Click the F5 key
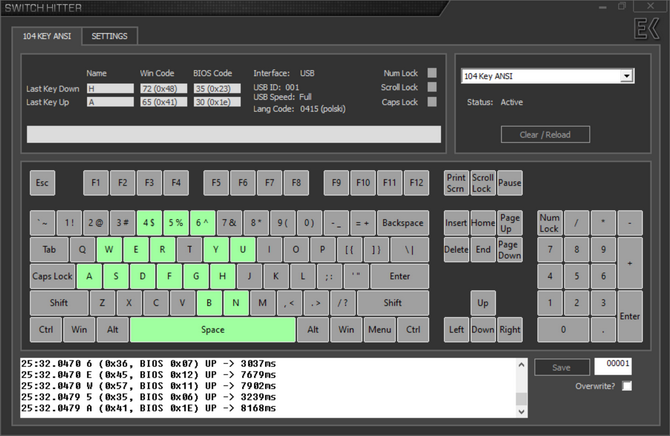 [x=216, y=183]
